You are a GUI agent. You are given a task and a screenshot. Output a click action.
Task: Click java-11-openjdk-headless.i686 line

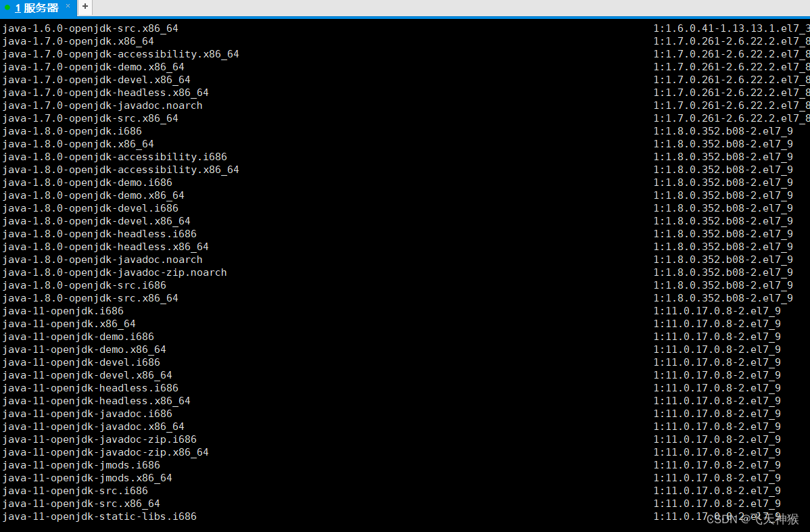(91, 388)
